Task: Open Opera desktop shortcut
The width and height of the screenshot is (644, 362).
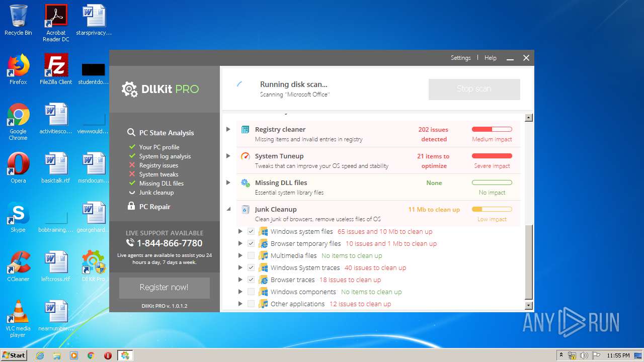Action: pyautogui.click(x=18, y=168)
